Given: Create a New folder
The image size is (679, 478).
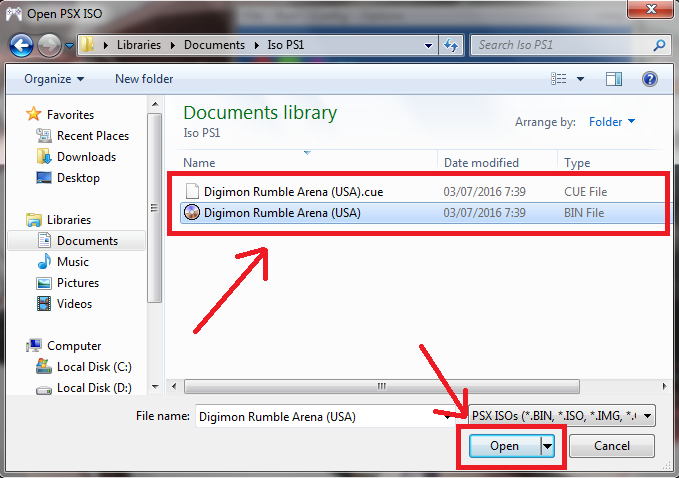Looking at the screenshot, I should pos(144,79).
